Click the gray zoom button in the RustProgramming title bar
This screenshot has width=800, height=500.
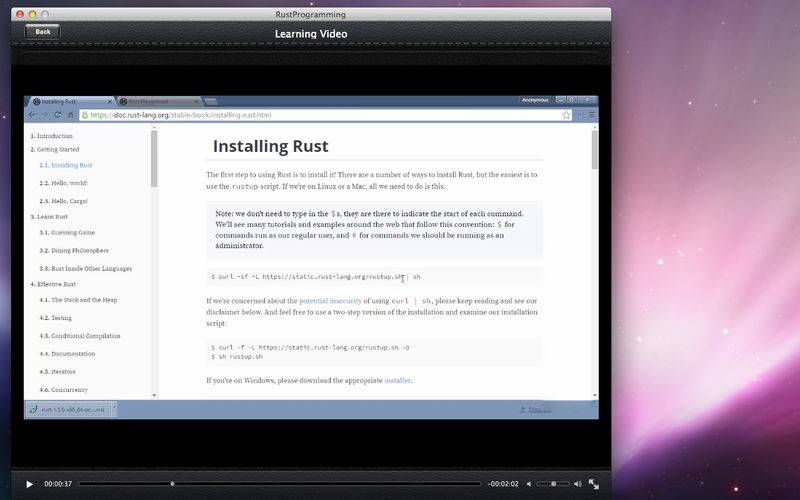(x=45, y=14)
